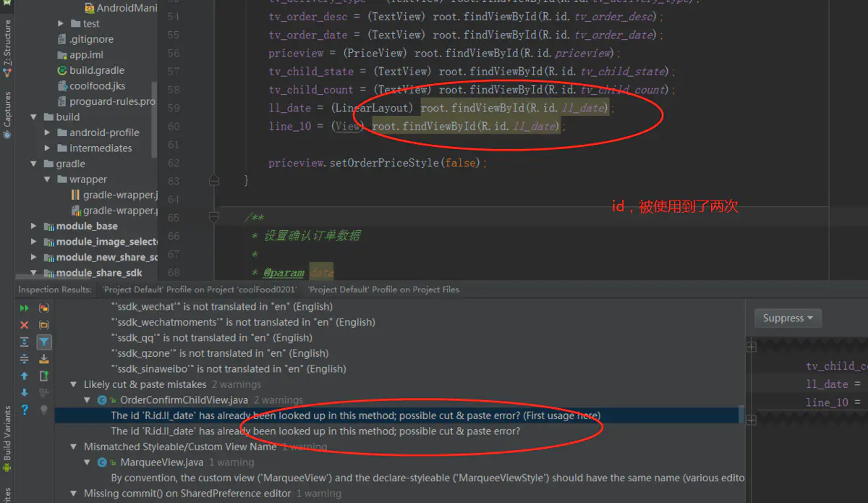Click the inspection results vertical scrollbar
The width and height of the screenshot is (868, 503).
[741, 415]
